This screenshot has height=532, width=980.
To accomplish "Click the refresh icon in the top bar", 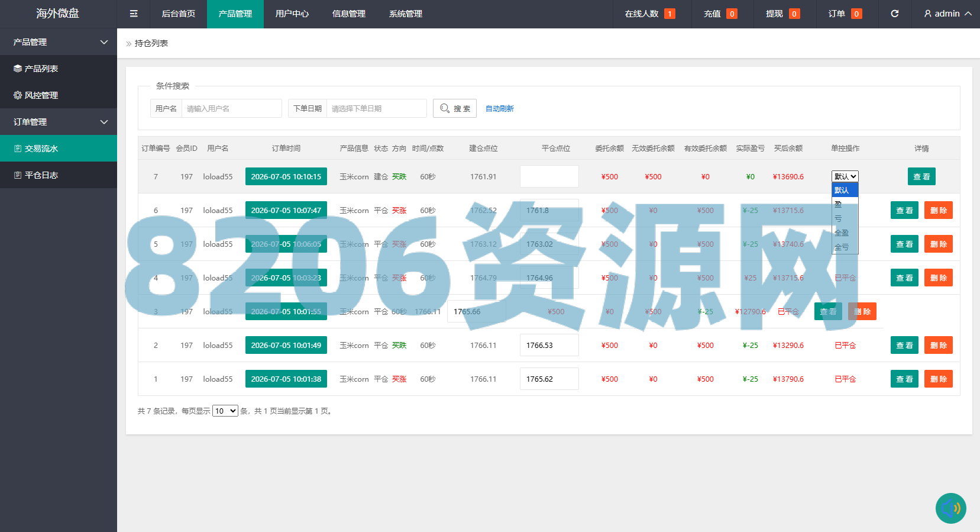I will [895, 14].
